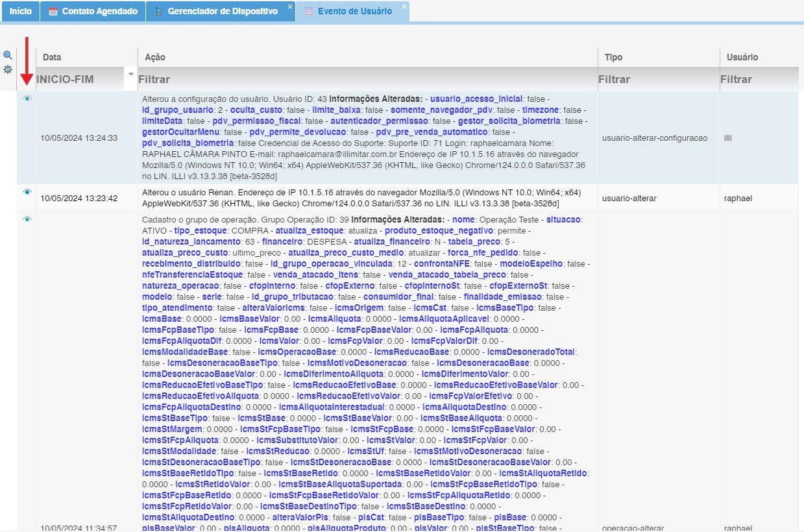Image resolution: width=804 pixels, height=532 pixels.
Task: Click the Filtrar field under Tipo column
Action: [x=657, y=79]
